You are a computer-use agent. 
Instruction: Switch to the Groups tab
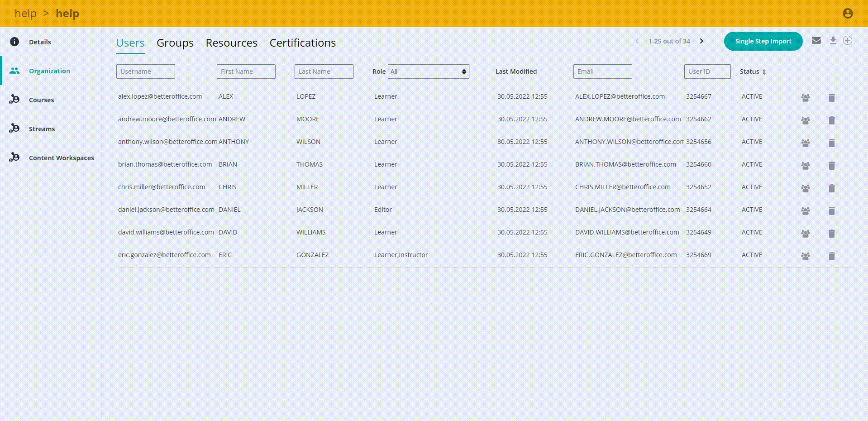pos(175,43)
